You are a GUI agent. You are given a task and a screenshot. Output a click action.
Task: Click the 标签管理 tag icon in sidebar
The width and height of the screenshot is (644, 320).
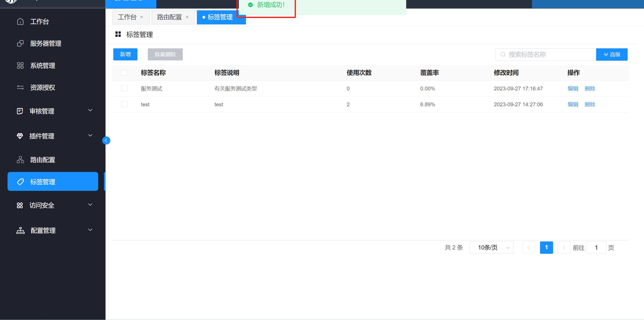(x=20, y=182)
